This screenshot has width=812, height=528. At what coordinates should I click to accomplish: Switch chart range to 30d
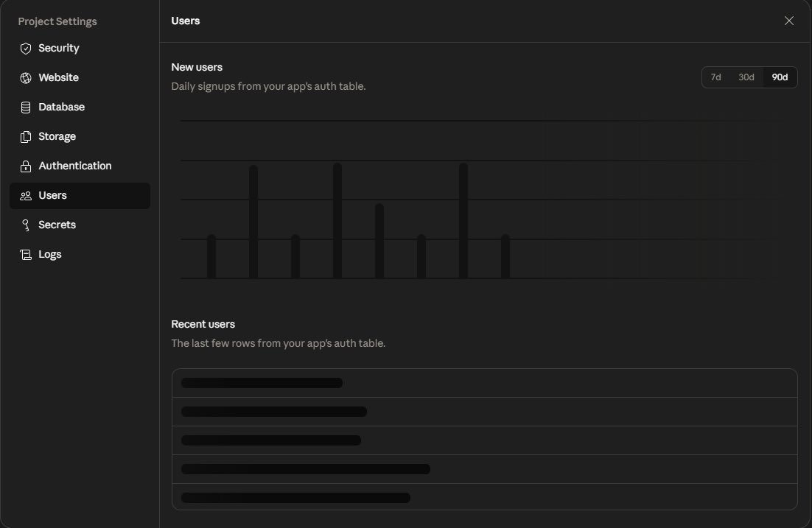746,77
